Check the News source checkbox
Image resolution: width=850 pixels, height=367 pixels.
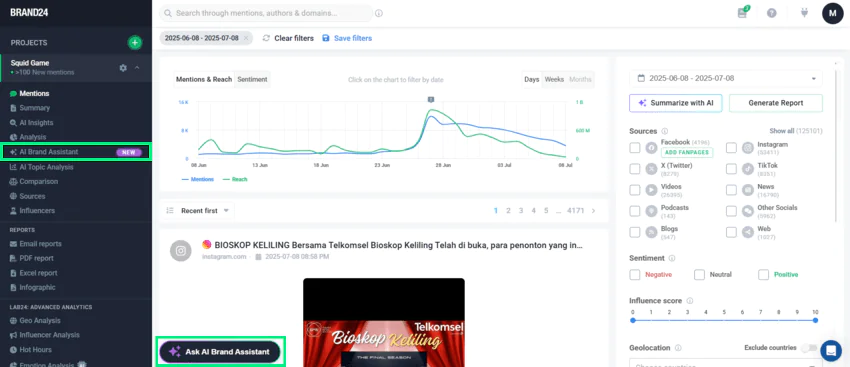(x=731, y=190)
